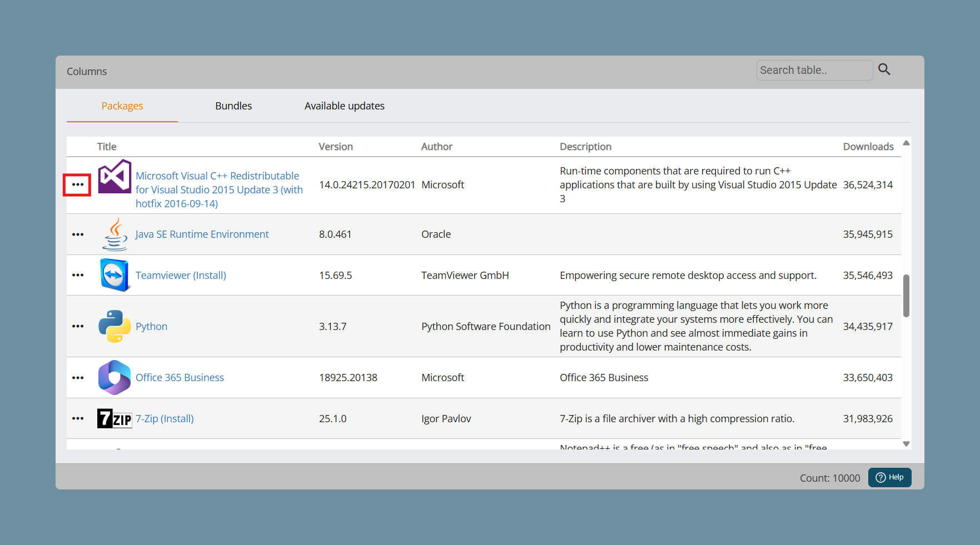Sort by the Title column header
Viewport: 980px width, 545px height.
pyautogui.click(x=107, y=146)
